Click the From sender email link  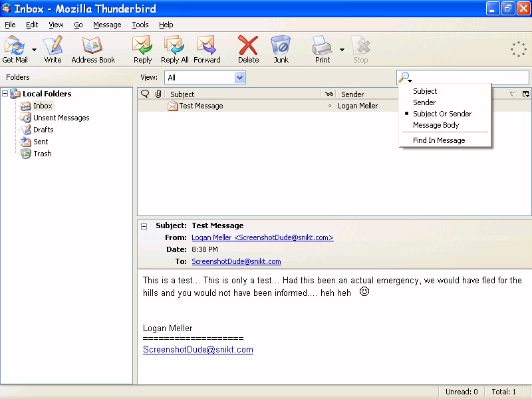[262, 237]
